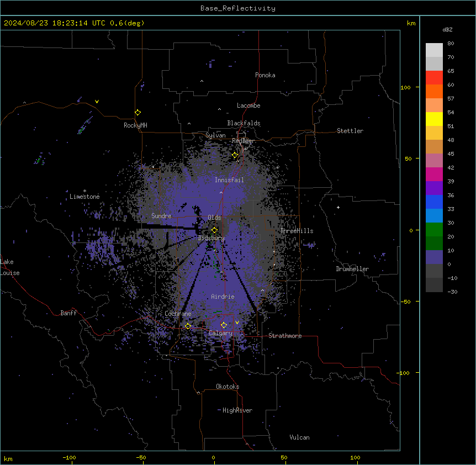Select the magenta 39–42 dBZ legend swatch
Viewport: 476px width, 465px height.
click(434, 175)
